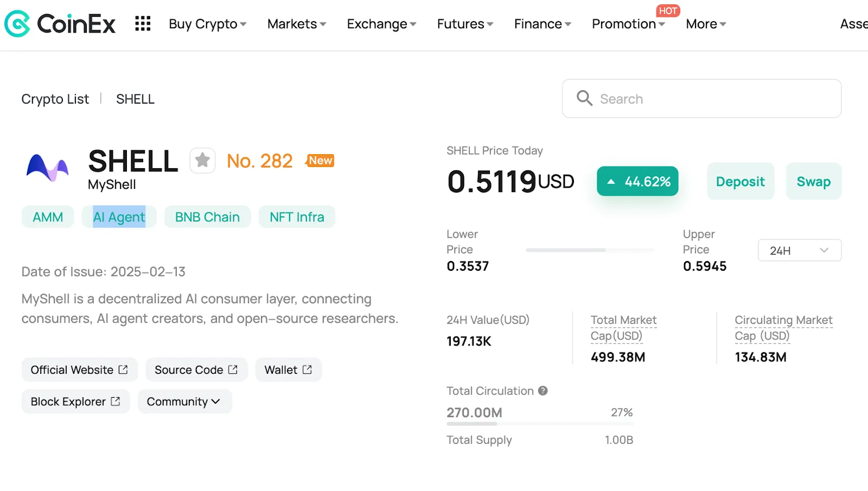Focus the Search input field
Screen dimensions: 868x491
[x=701, y=98]
